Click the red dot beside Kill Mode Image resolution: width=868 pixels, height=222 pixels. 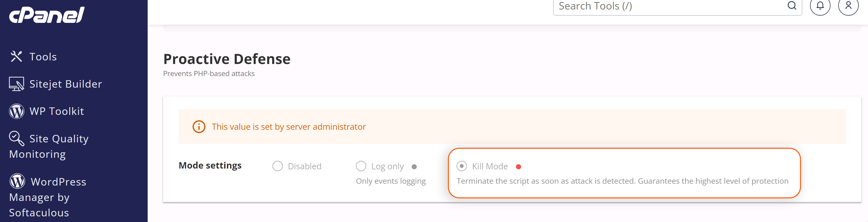pyautogui.click(x=518, y=167)
